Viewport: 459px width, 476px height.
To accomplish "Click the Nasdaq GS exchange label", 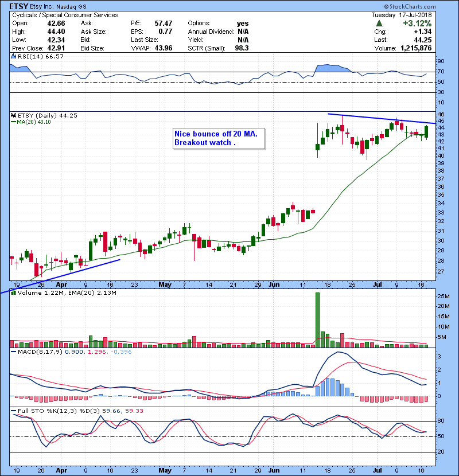I will click(x=71, y=6).
